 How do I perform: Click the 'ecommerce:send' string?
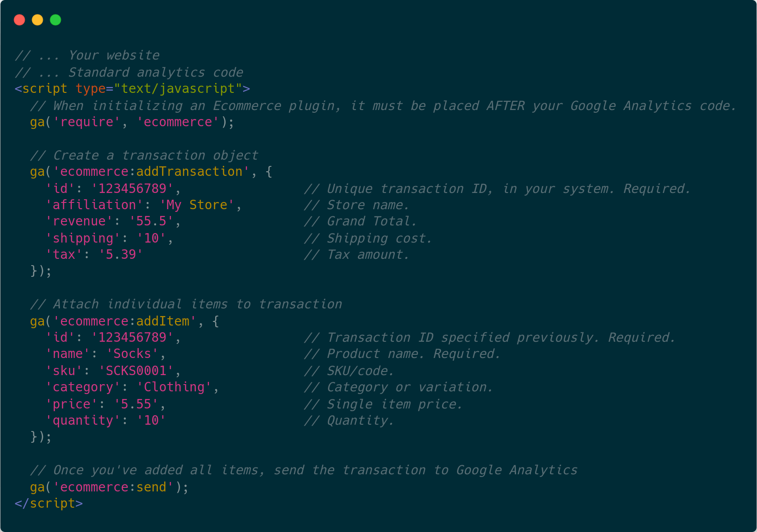[x=113, y=487]
